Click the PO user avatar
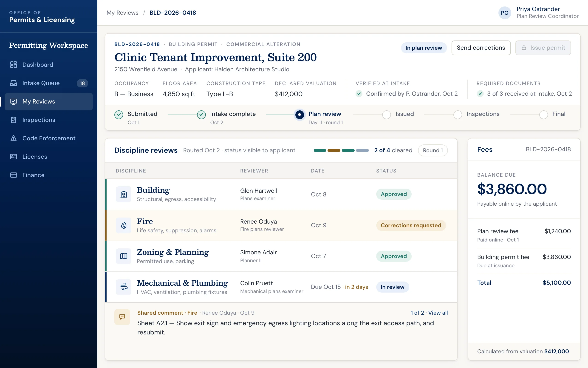The image size is (588, 368). tap(505, 13)
